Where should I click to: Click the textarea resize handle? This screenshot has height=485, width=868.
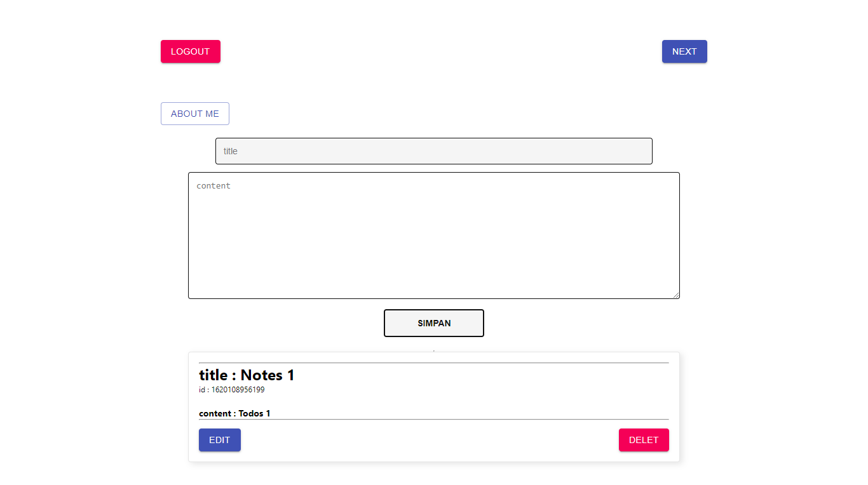point(676,295)
